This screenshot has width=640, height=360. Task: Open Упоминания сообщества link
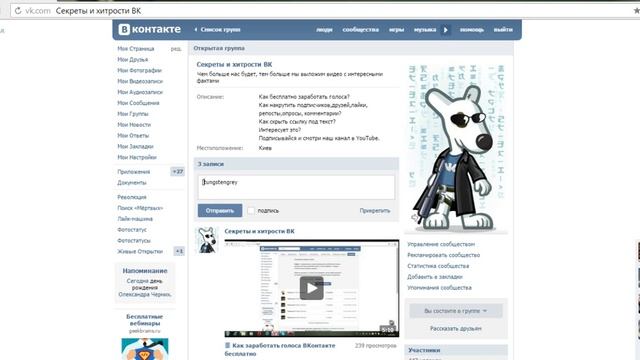[x=439, y=288]
